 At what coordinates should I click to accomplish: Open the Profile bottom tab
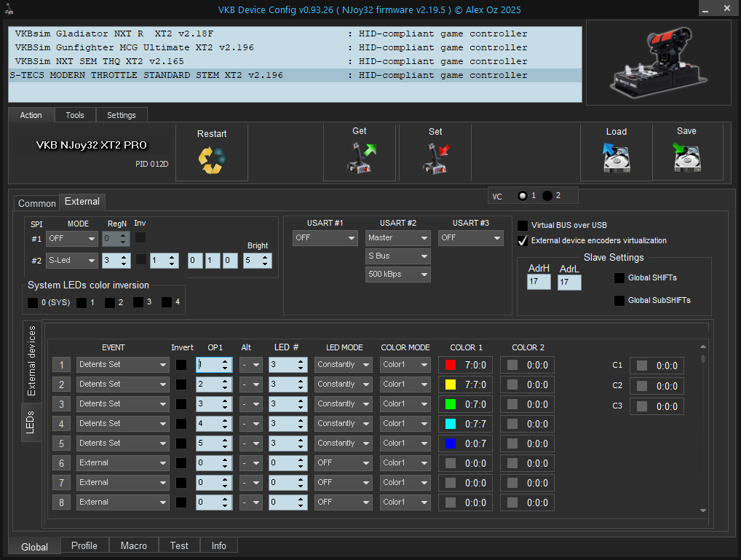(84, 545)
